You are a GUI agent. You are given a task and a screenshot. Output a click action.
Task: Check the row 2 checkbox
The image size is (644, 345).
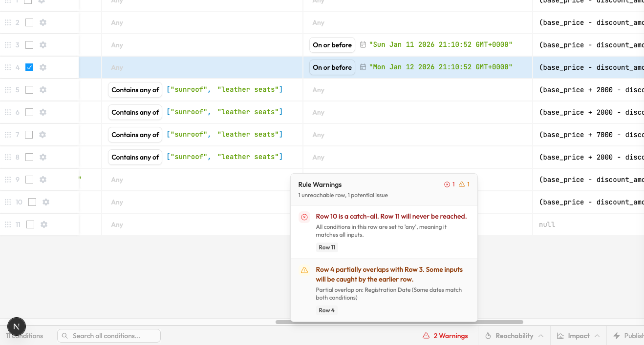pyautogui.click(x=29, y=22)
